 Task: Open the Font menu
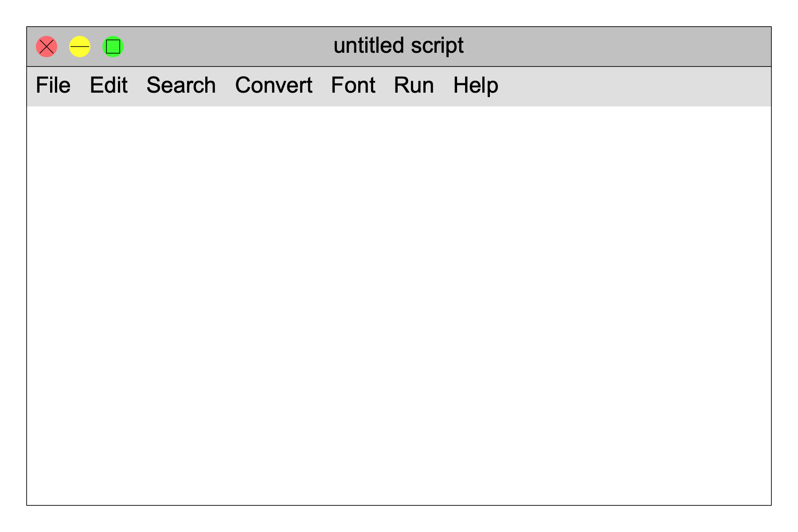click(x=353, y=85)
